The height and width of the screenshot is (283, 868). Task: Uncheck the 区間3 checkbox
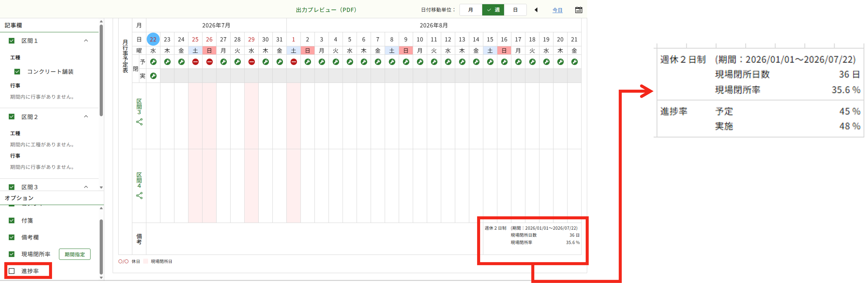point(11,187)
